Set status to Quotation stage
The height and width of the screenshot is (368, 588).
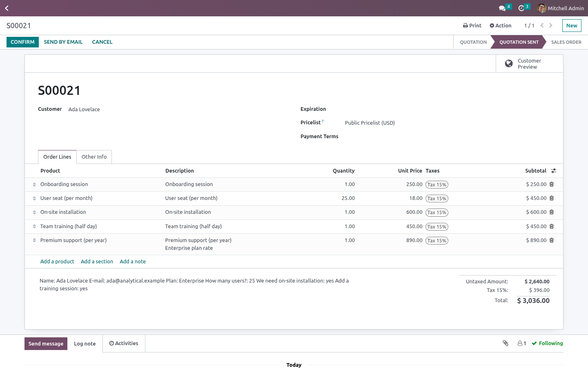tap(473, 42)
